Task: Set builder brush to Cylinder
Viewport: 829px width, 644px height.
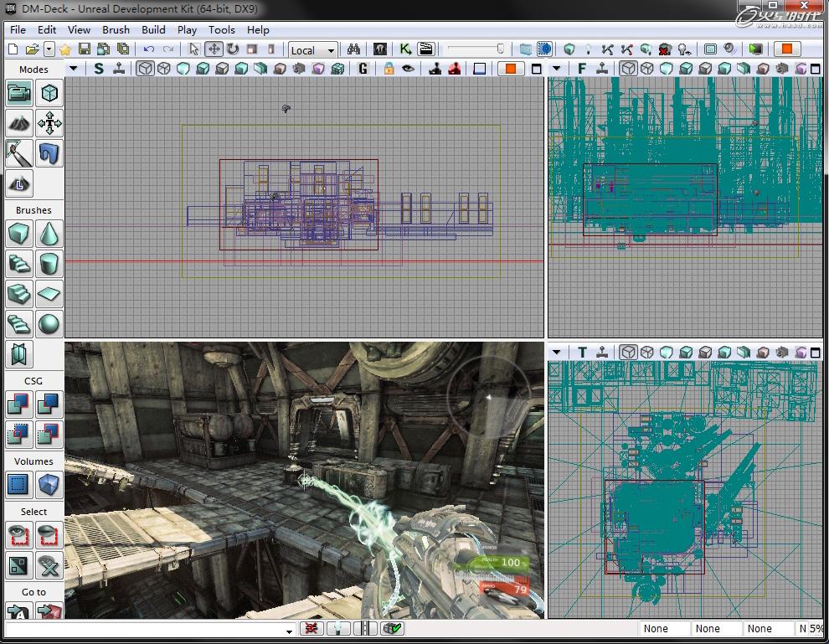Action: (49, 264)
